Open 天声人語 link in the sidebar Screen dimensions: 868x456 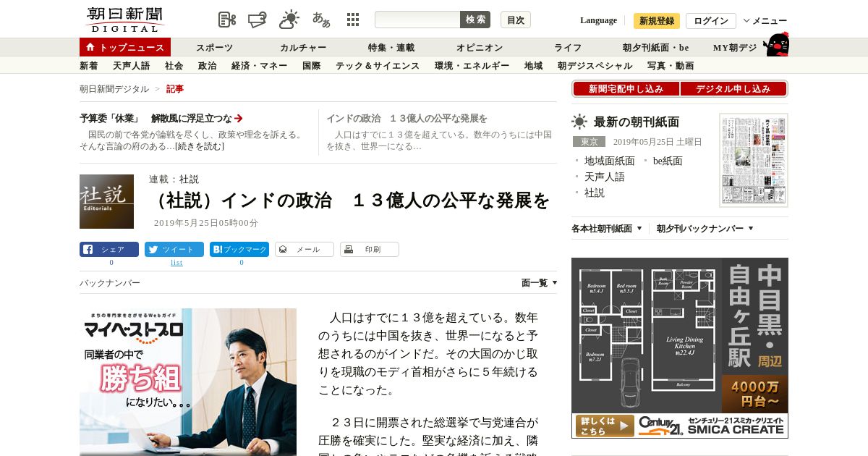pyautogui.click(x=605, y=177)
